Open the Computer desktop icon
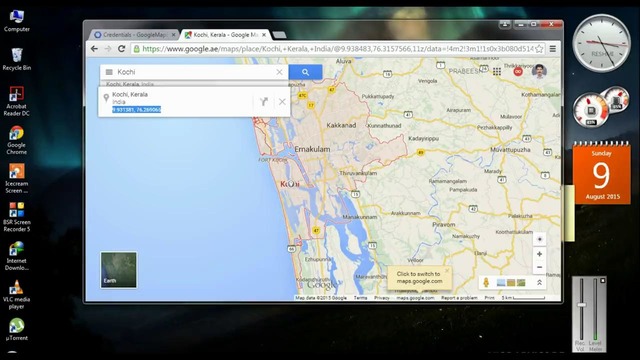 point(17,21)
